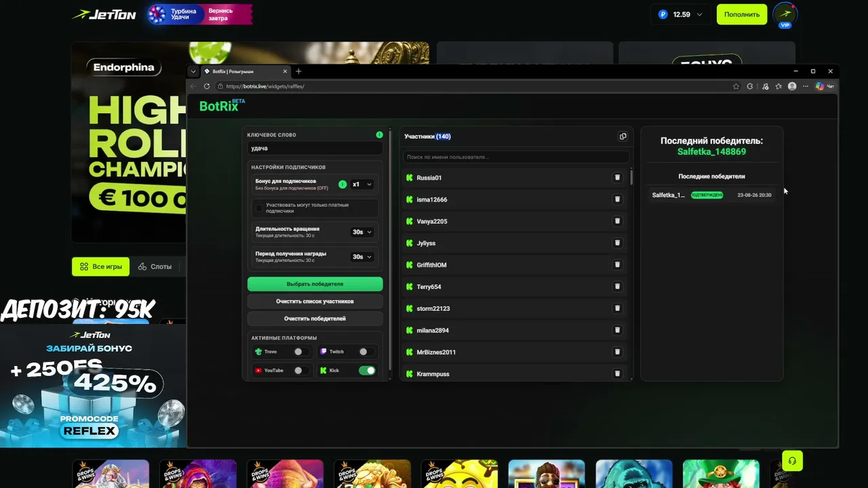Click the trash icon beside Jyliyss
The height and width of the screenshot is (488, 868).
click(617, 243)
